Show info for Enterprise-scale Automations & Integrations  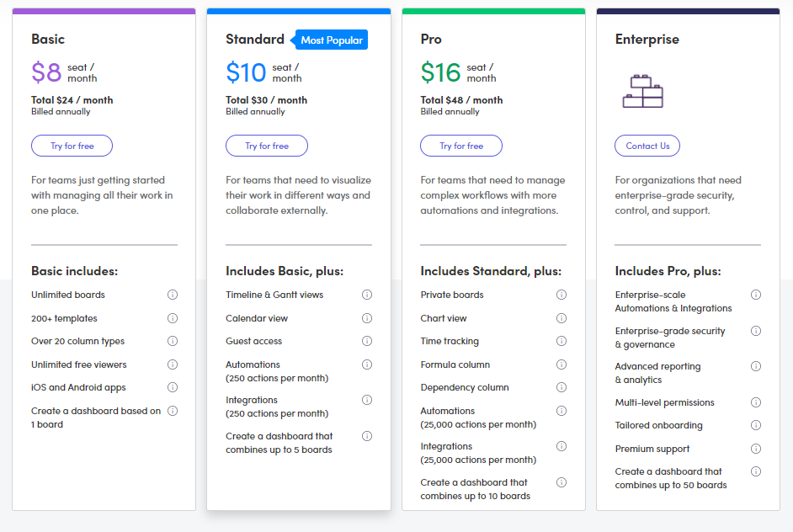(756, 295)
